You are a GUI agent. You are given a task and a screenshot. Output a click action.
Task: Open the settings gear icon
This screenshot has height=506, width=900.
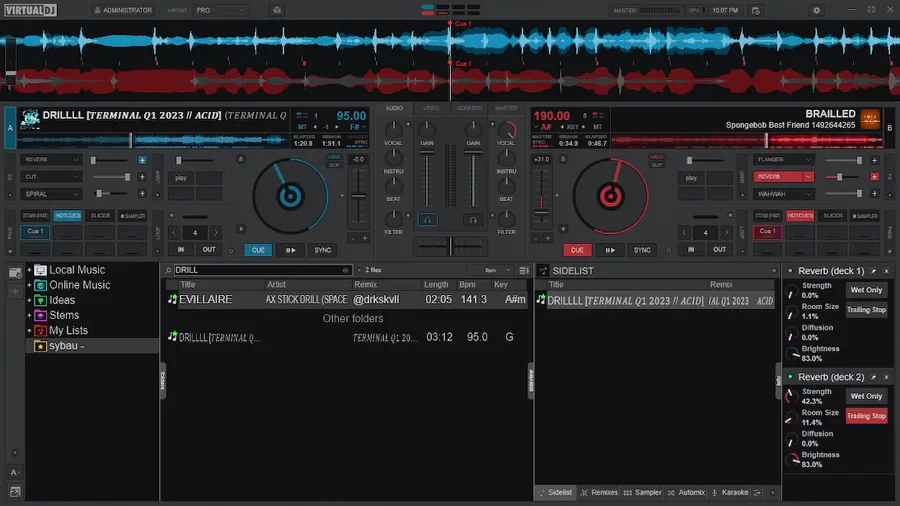816,10
